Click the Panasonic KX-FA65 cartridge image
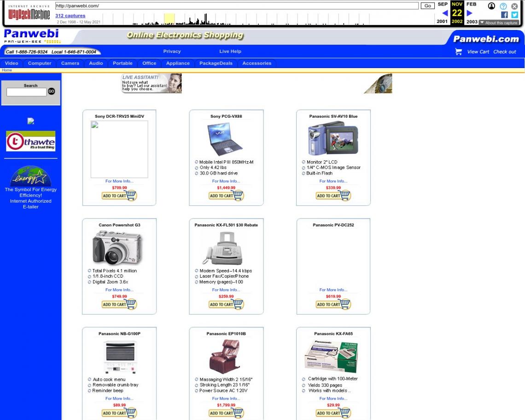This screenshot has height=420, width=525. click(332, 356)
